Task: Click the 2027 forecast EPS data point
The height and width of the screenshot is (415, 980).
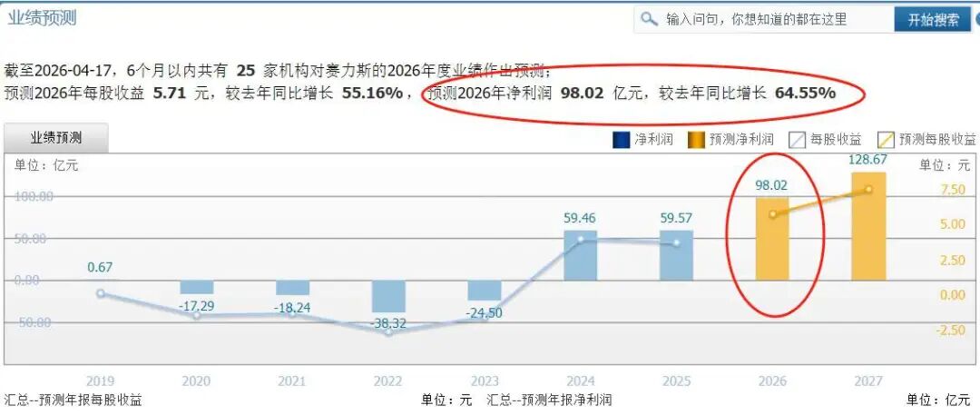Action: pyautogui.click(x=868, y=189)
